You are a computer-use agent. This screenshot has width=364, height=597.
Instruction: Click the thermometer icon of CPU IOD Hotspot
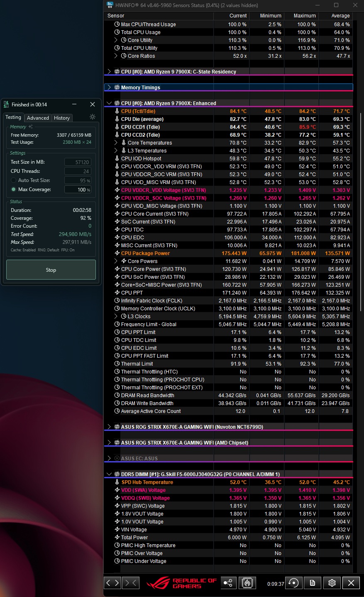(117, 159)
